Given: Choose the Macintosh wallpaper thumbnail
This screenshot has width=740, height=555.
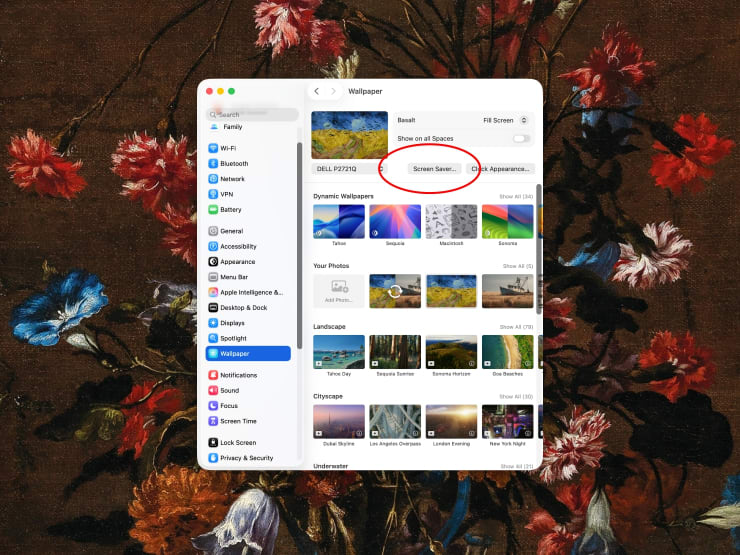Looking at the screenshot, I should pos(451,221).
